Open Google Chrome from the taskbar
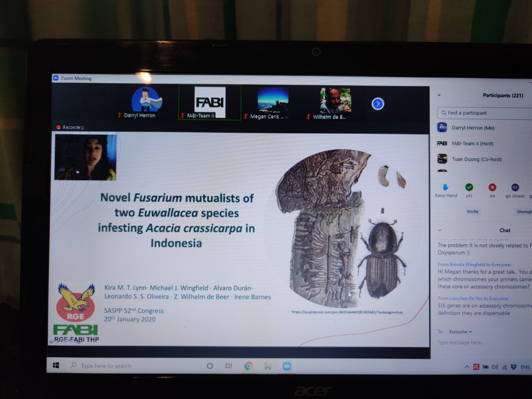532x399 pixels. point(248,365)
